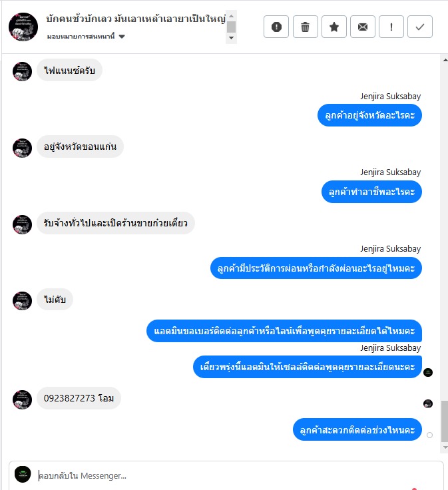The width and height of the screenshot is (448, 490).
Task: Click chat scrollbar down arrow
Action: [445, 447]
